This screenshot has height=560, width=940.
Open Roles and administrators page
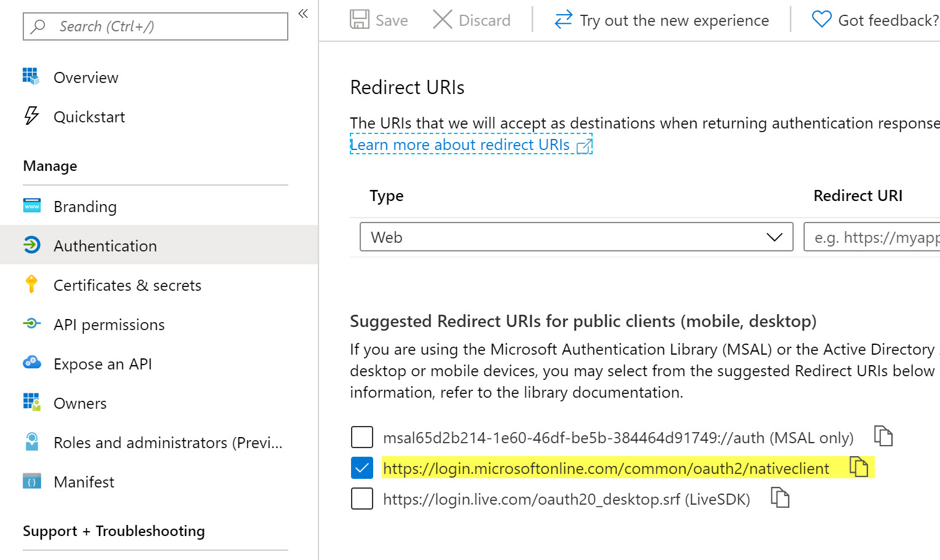coord(167,443)
